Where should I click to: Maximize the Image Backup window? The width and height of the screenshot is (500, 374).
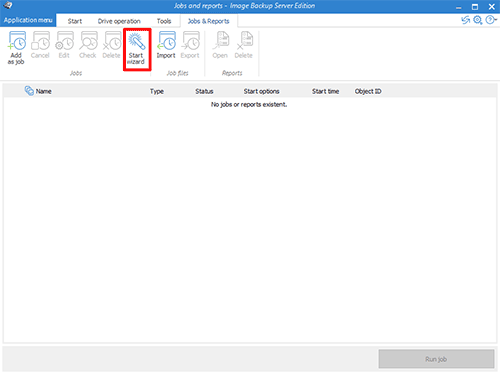point(475,6)
